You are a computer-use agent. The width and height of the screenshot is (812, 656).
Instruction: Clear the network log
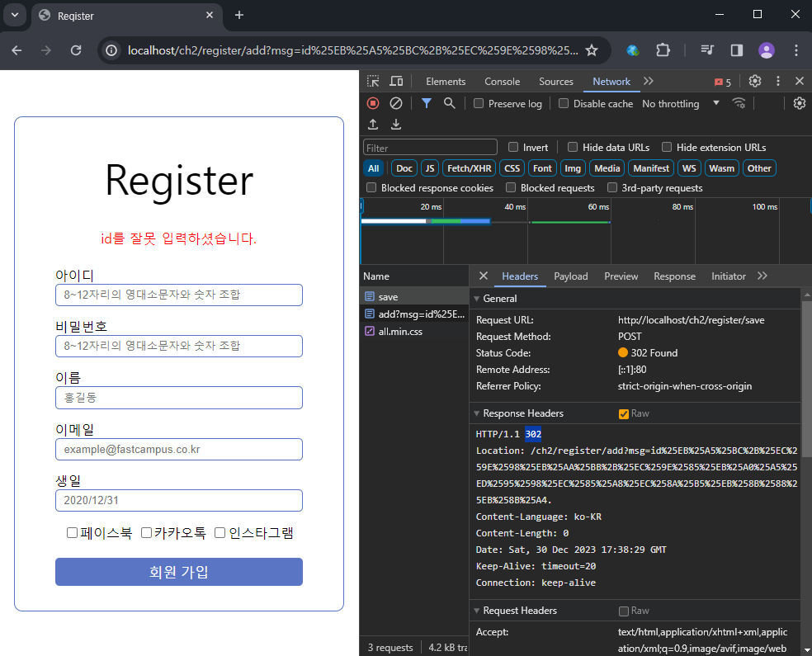coord(396,103)
